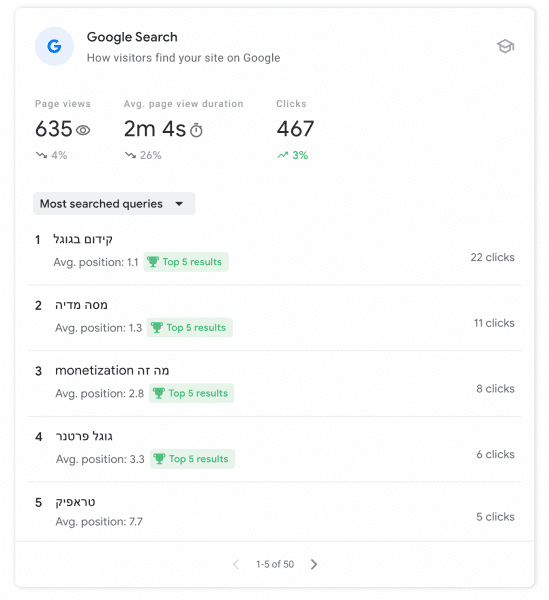Click 'Avg. position: 7.7' text
Image resolution: width=549 pixels, height=600 pixels.
coord(99,522)
